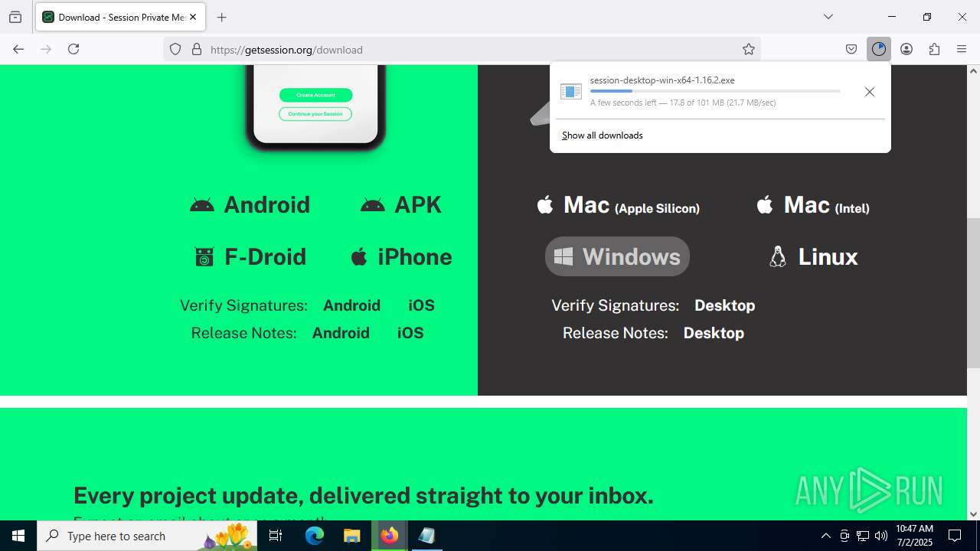
Task: Click the download progress bar
Action: [715, 91]
